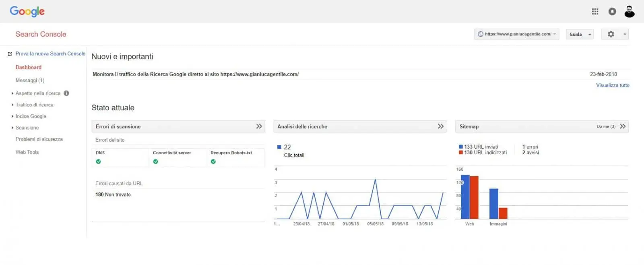
Task: Open the account profile avatar
Action: tap(630, 12)
